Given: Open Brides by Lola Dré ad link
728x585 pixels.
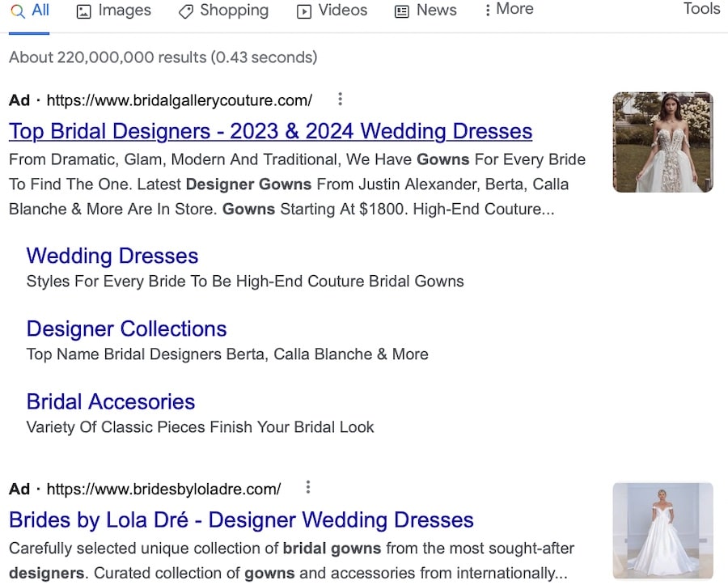Looking at the screenshot, I should [241, 519].
